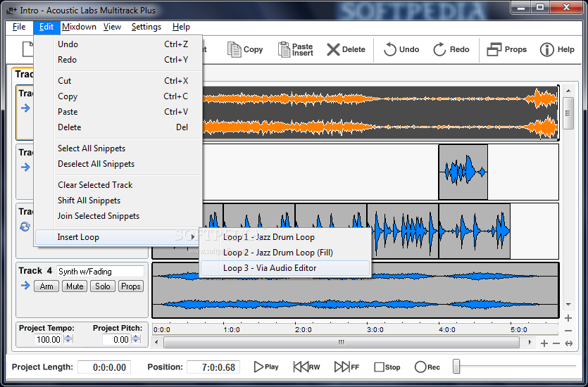This screenshot has height=387, width=588.
Task: Click Track 4 blue arrow icon
Action: (25, 286)
